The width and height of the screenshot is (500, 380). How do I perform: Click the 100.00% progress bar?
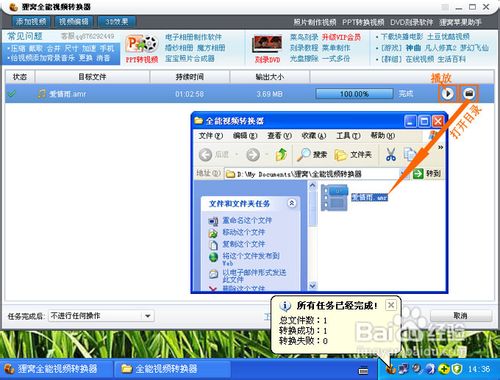click(x=354, y=94)
